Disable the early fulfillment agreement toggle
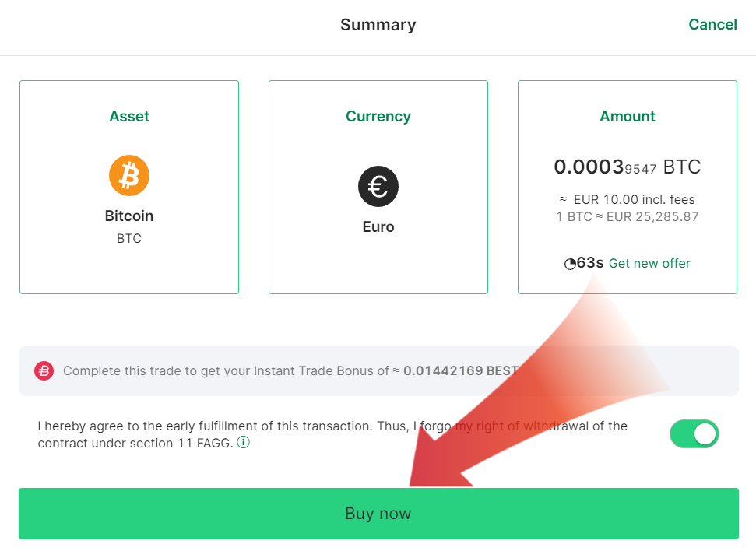This screenshot has width=756, height=558. click(x=694, y=434)
